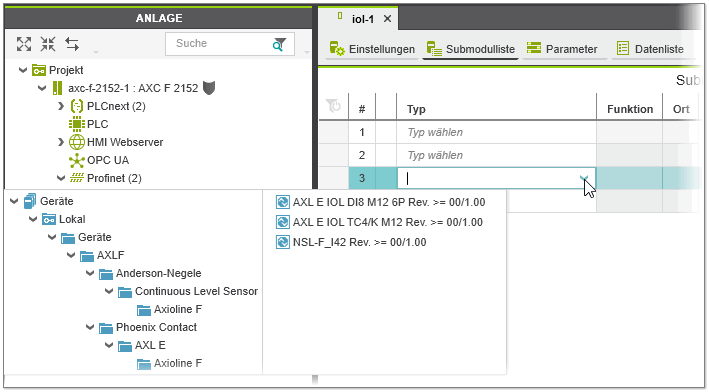Viewport: 709px width, 392px height.
Task: Collapse the Profinet (2) node
Action: click(x=61, y=178)
